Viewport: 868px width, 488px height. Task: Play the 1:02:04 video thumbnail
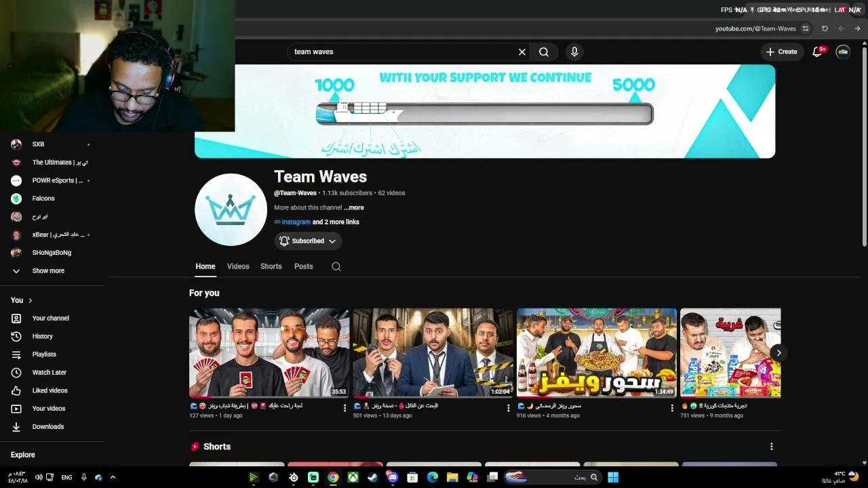coord(433,353)
